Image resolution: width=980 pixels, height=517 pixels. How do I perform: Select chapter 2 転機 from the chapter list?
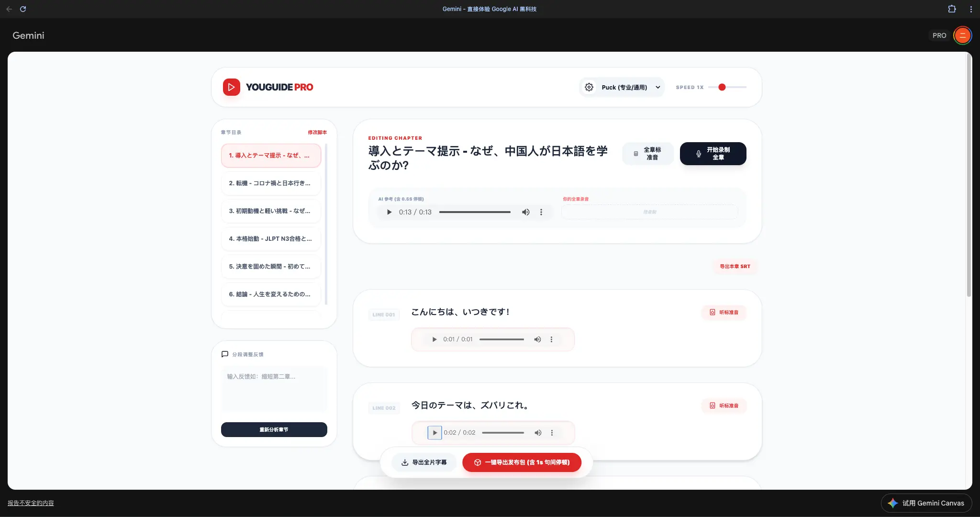tap(270, 183)
